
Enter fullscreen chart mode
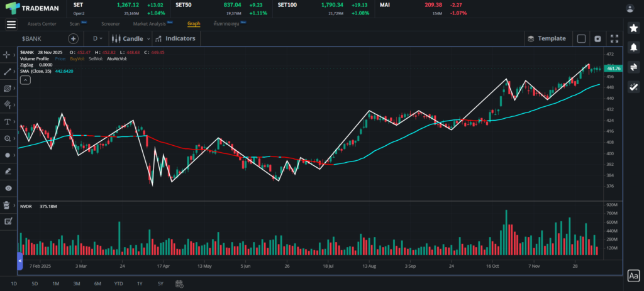point(614,38)
